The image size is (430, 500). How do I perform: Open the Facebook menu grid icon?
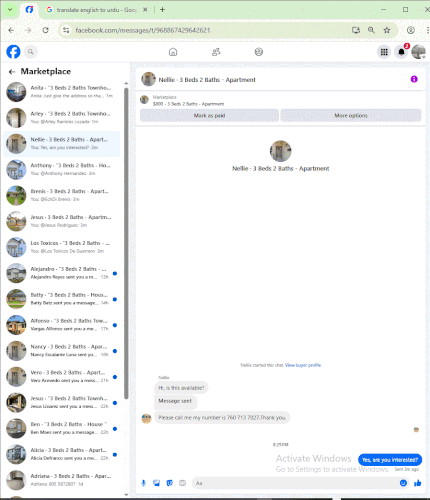coord(384,52)
